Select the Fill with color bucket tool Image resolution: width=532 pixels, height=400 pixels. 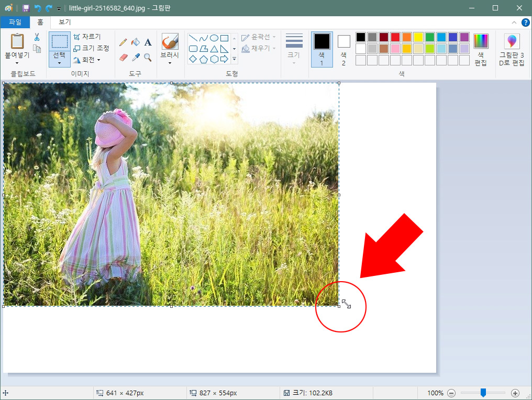[x=136, y=42]
